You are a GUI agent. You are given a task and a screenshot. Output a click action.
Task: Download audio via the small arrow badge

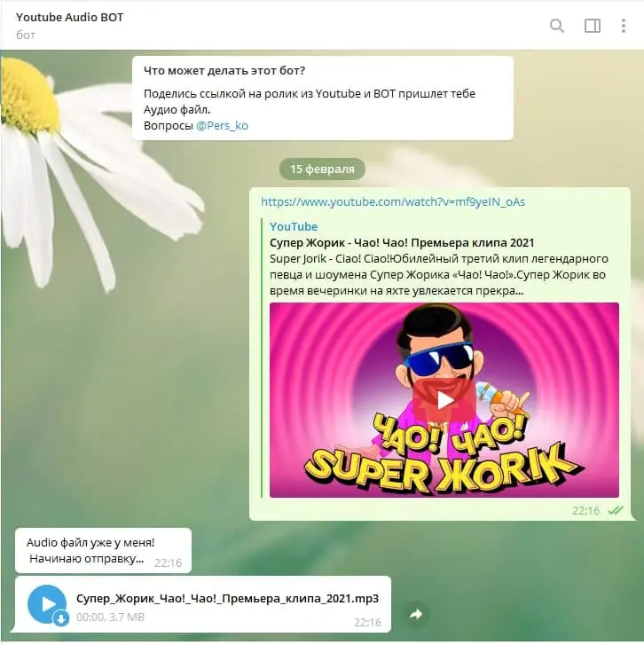(61, 617)
